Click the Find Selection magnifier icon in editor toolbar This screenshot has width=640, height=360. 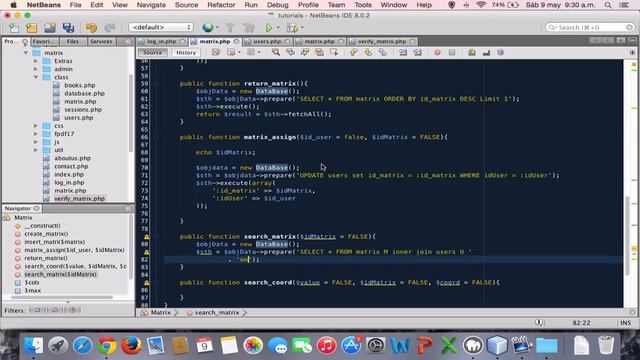[x=276, y=52]
